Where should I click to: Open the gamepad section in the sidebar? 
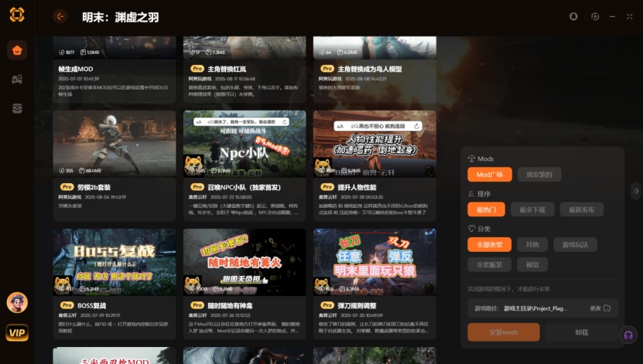pyautogui.click(x=17, y=79)
